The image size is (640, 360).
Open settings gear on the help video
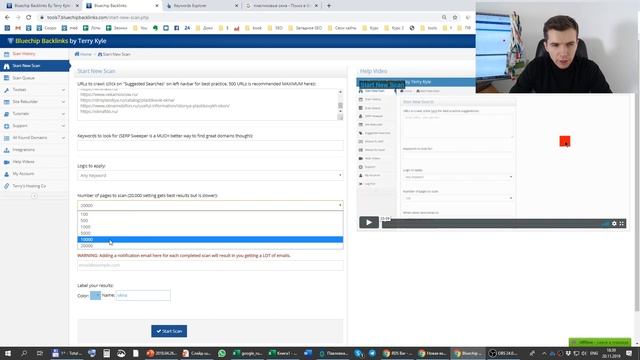[614, 224]
